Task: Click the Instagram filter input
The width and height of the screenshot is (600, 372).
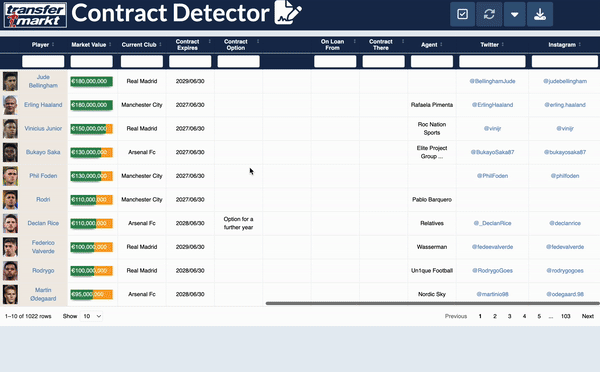Action: (565, 61)
